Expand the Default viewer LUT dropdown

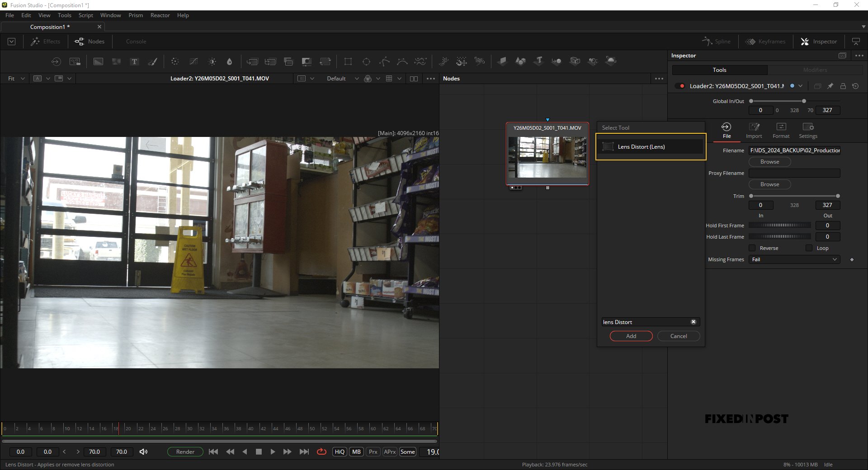pos(342,79)
